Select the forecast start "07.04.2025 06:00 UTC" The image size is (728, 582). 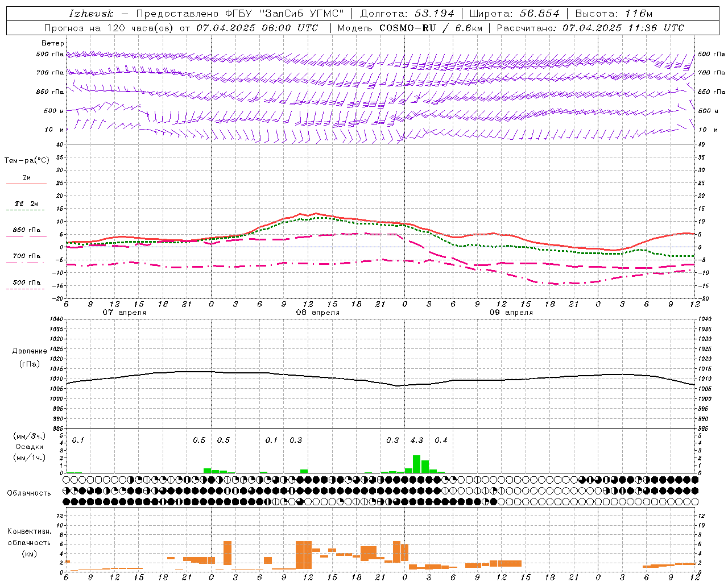pos(257,28)
